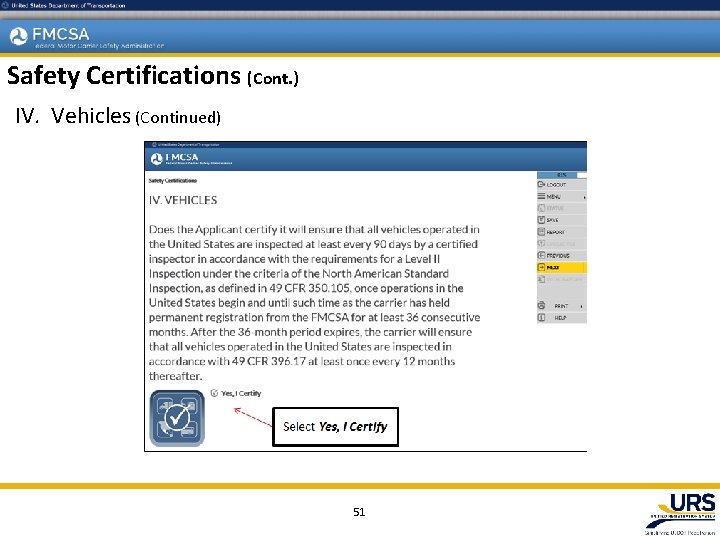720x540 pixels.
Task: Expand the Menu submenu arrow
Action: click(584, 197)
